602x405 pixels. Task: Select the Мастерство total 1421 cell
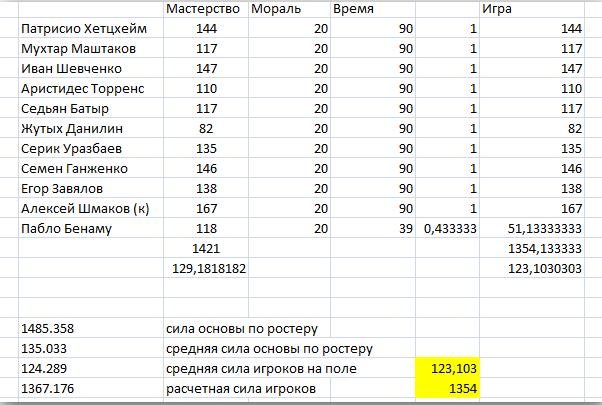coord(203,248)
